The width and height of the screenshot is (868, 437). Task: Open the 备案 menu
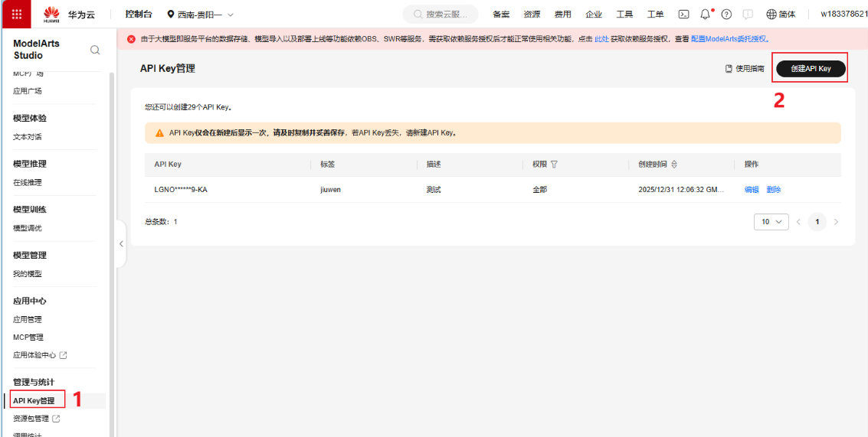pyautogui.click(x=501, y=15)
